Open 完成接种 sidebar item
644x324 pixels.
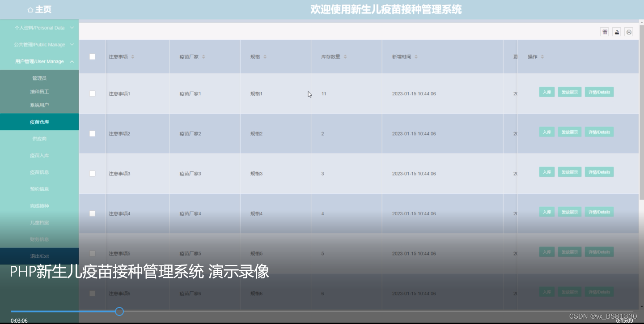[x=39, y=206]
